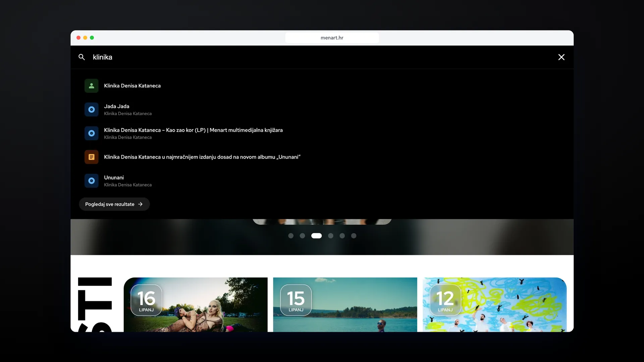Click the yellow minimize window button
The image size is (644, 362).
pyautogui.click(x=85, y=38)
